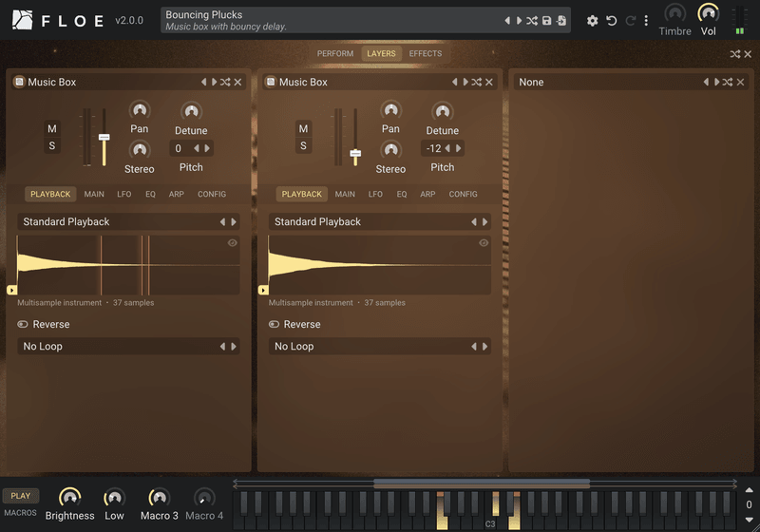This screenshot has width=760, height=532.
Task: Open the settings gear
Action: pos(592,20)
